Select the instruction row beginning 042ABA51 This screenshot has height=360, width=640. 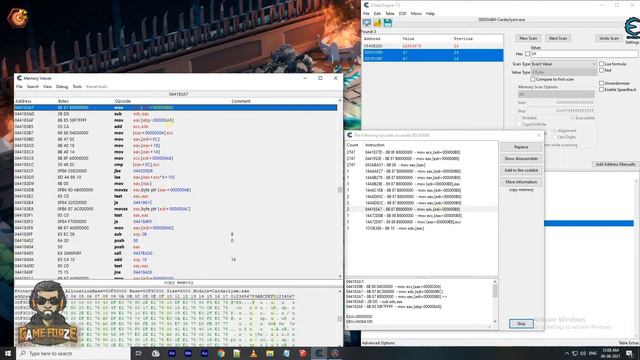click(x=421, y=165)
